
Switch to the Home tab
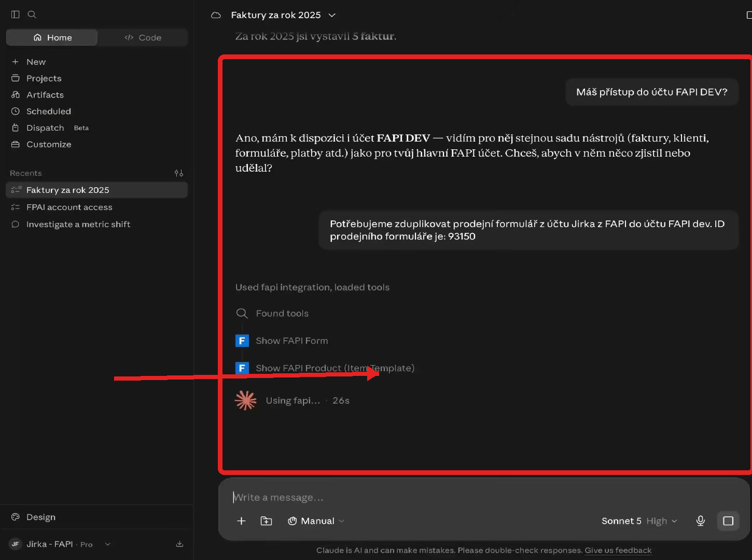(x=52, y=37)
